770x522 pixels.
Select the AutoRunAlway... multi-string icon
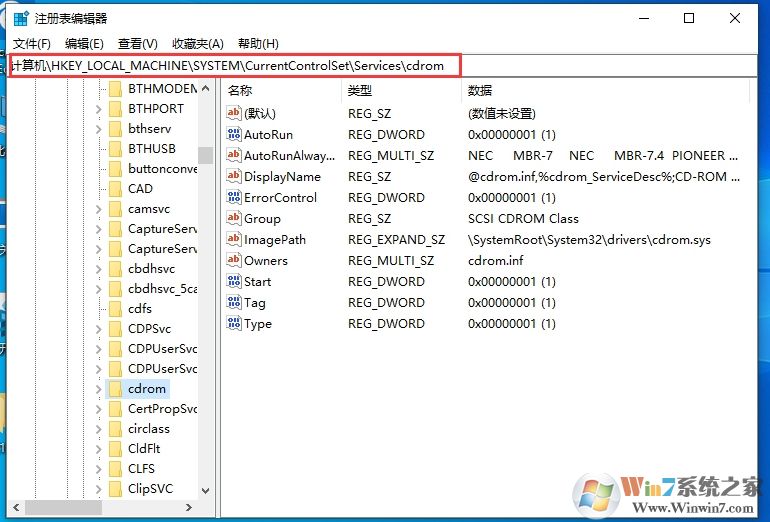click(x=234, y=155)
